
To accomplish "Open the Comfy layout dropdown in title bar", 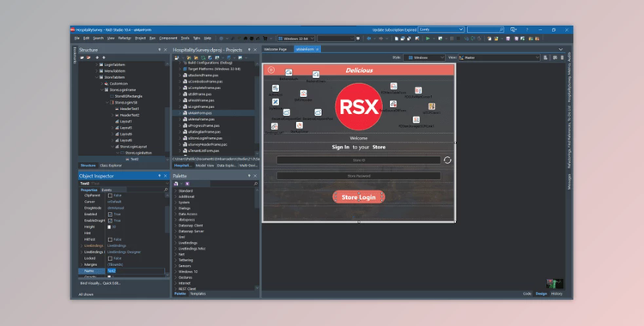I will pyautogui.click(x=441, y=29).
